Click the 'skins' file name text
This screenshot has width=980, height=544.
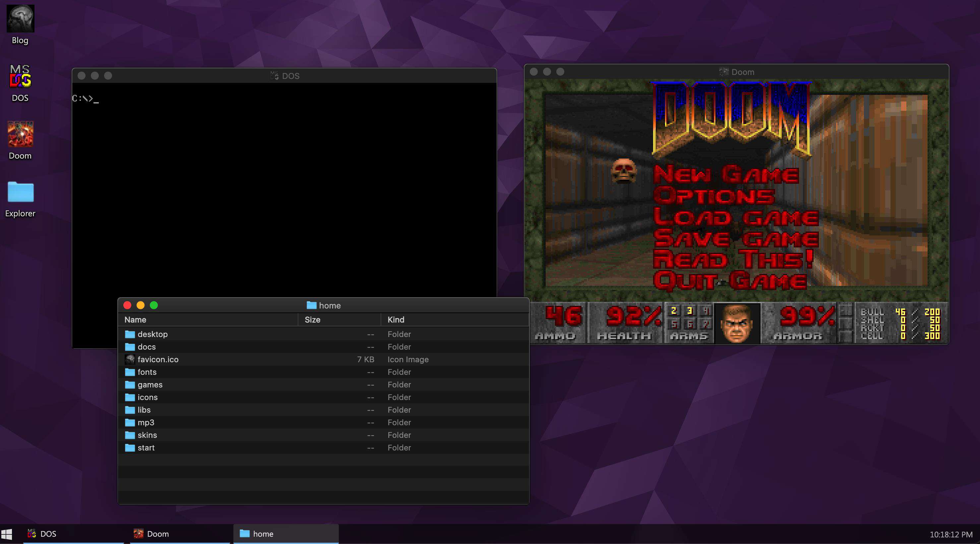[x=147, y=435]
